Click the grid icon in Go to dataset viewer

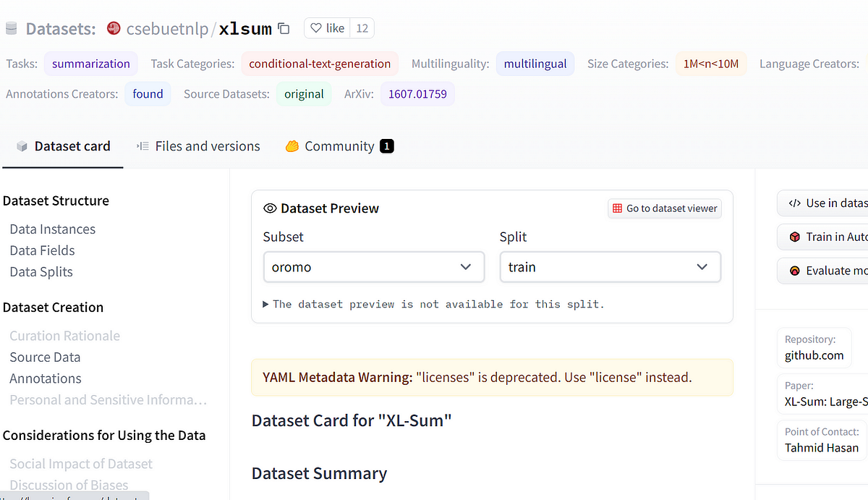click(618, 208)
